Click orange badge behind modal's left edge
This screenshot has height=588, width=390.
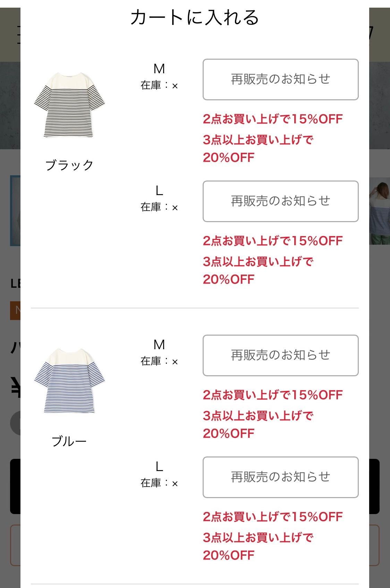pyautogui.click(x=15, y=310)
